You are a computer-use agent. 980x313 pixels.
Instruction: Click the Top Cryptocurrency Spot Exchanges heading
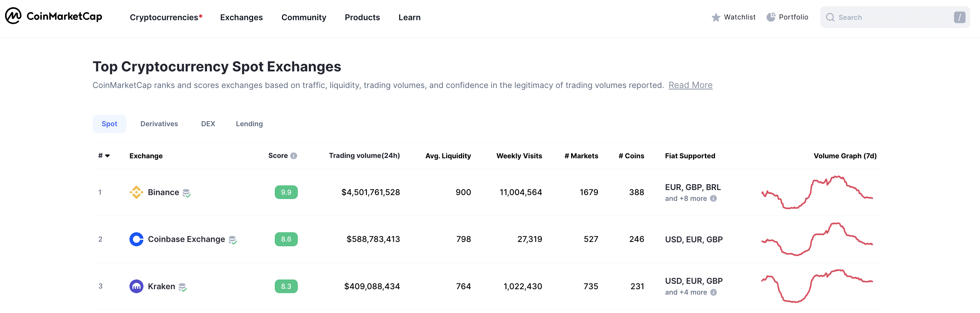pyautogui.click(x=217, y=67)
